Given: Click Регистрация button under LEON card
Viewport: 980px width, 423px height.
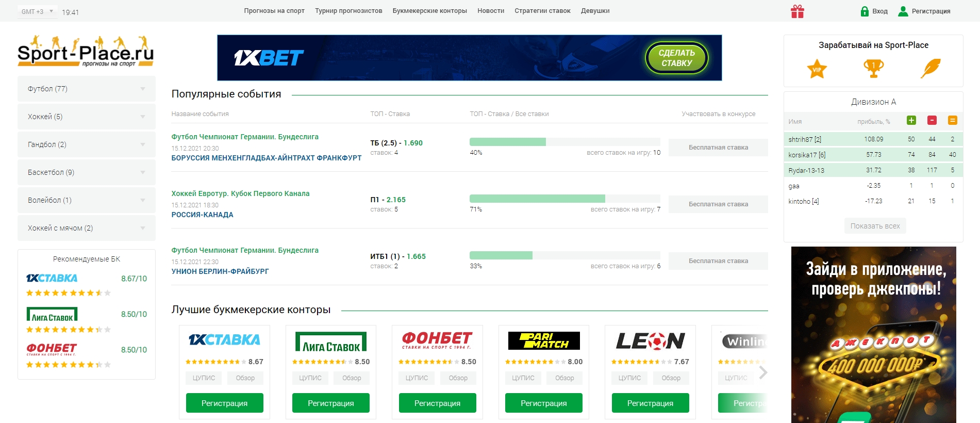Looking at the screenshot, I should tap(650, 403).
